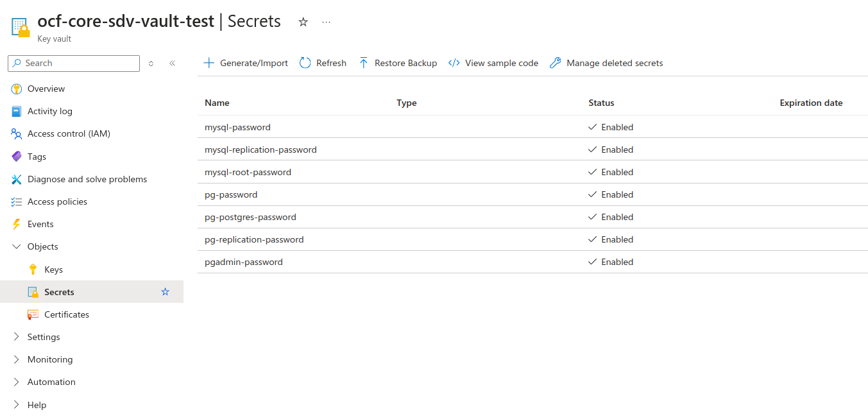Open the mysql-root-password secret
868x419 pixels.
point(248,172)
